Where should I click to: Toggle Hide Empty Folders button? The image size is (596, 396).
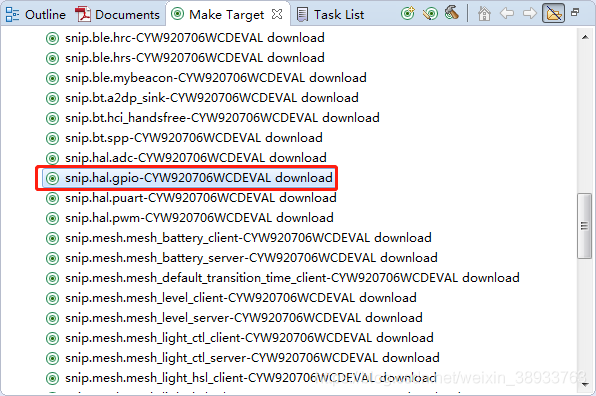(553, 14)
